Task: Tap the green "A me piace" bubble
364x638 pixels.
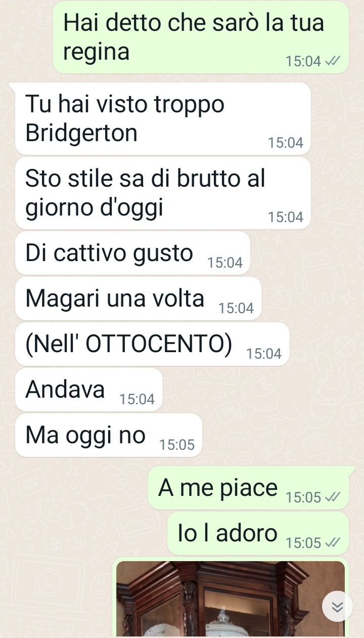Action: [x=248, y=488]
